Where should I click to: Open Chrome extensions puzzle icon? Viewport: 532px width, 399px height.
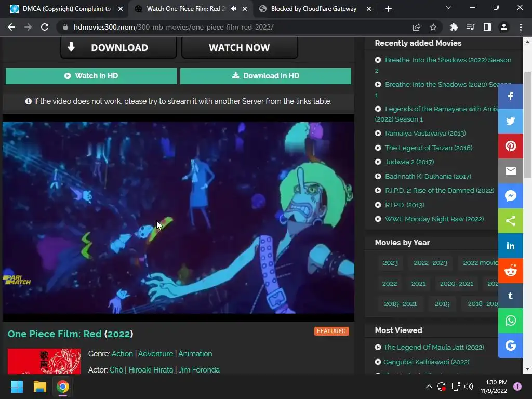tap(454, 27)
